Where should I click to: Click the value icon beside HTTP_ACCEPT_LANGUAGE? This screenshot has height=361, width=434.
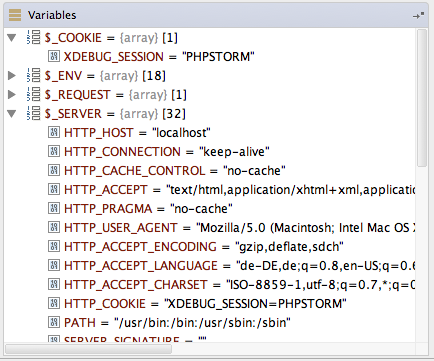click(x=54, y=265)
